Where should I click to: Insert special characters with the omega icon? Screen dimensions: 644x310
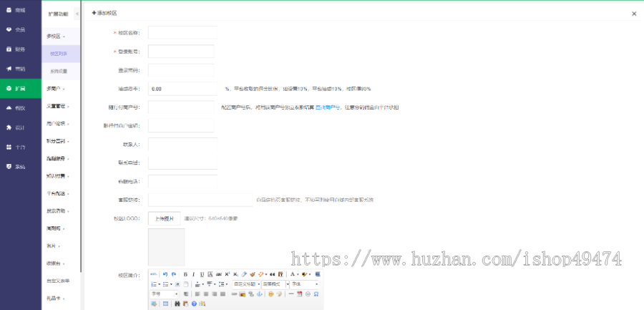tap(316, 294)
